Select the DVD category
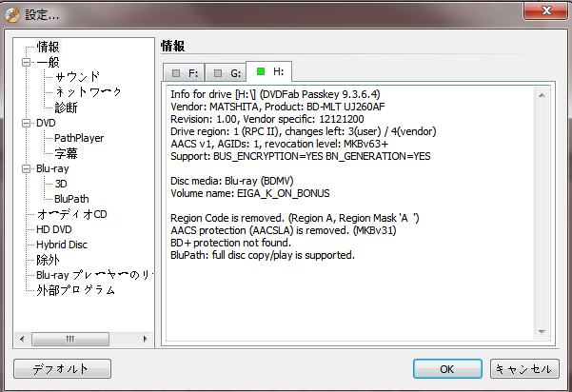This screenshot has width=572, height=392. coord(46,123)
